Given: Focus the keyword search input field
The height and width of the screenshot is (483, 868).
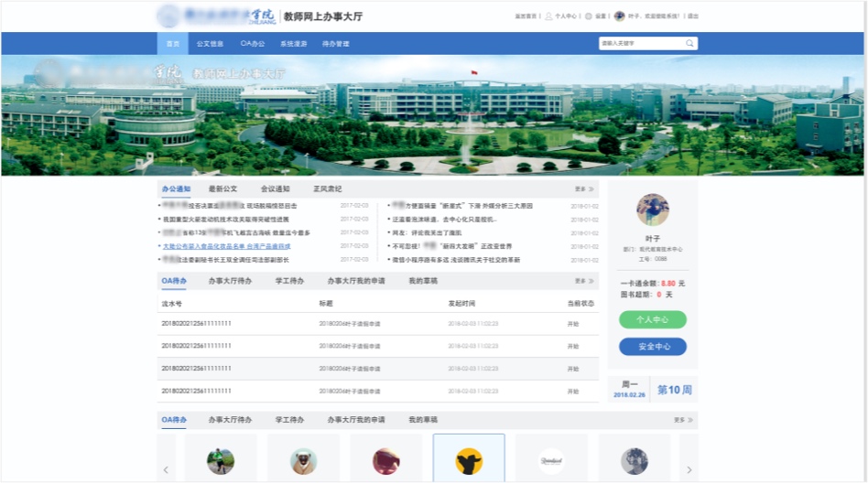Looking at the screenshot, I should [x=641, y=43].
